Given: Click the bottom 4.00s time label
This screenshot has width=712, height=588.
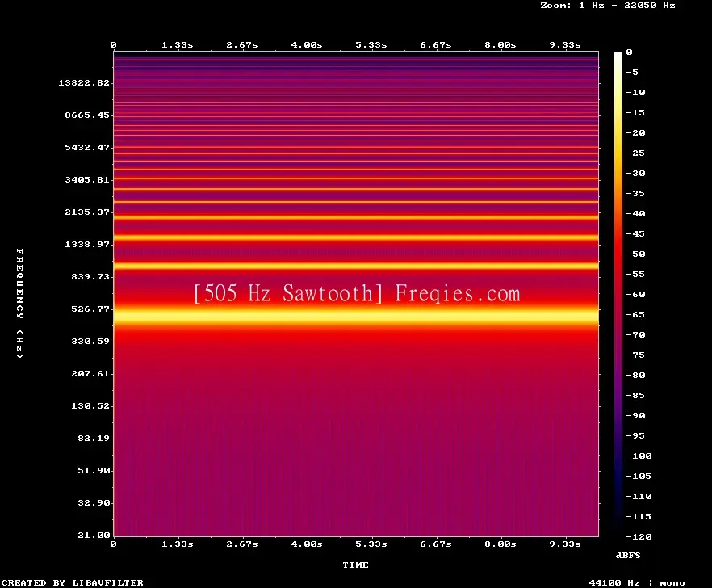Looking at the screenshot, I should (307, 544).
